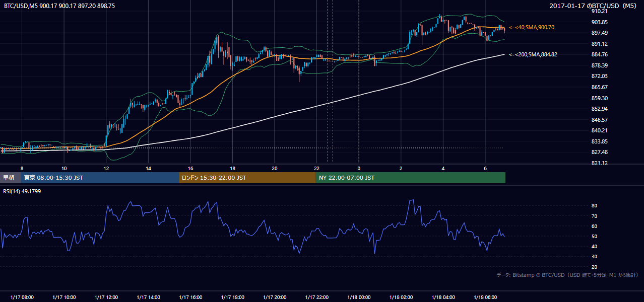The height and width of the screenshot is (302, 644).
Task: Select the ロンドン 15:30-22:00 JST session bar
Action: click(x=247, y=178)
